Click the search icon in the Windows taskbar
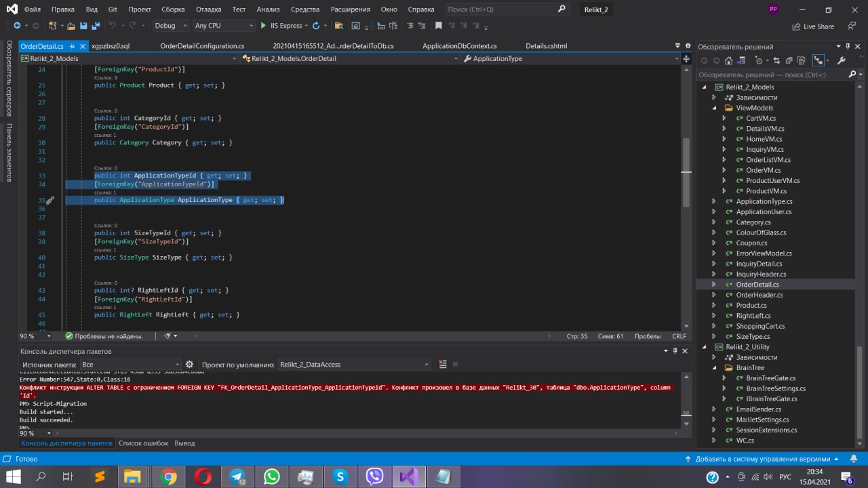 [x=40, y=477]
